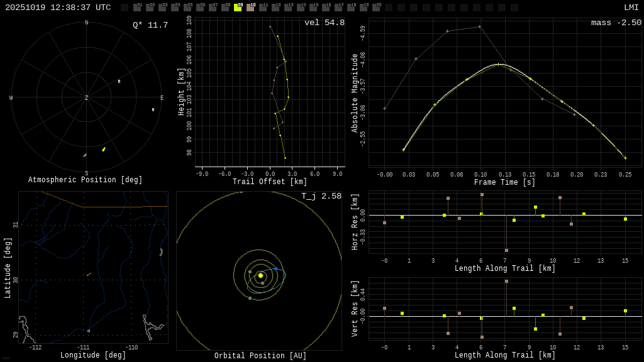
Task: Click the R marker in atmospheric plot
Action: pyautogui.click(x=119, y=81)
